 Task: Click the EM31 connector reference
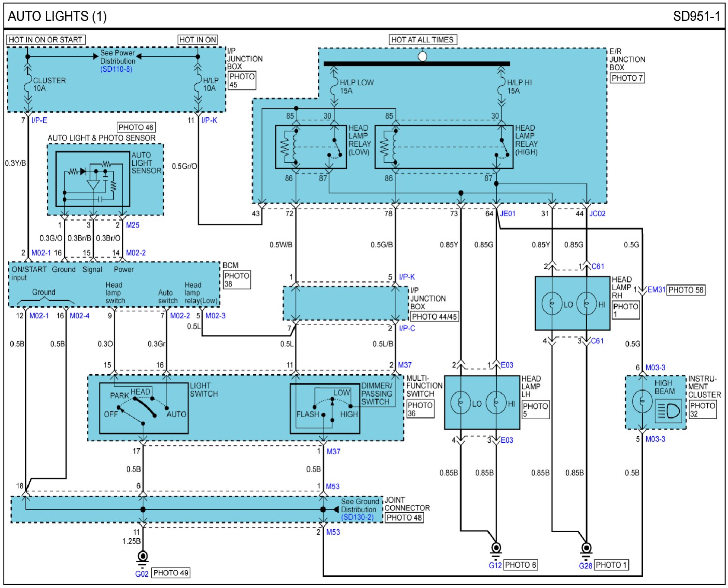pos(656,289)
